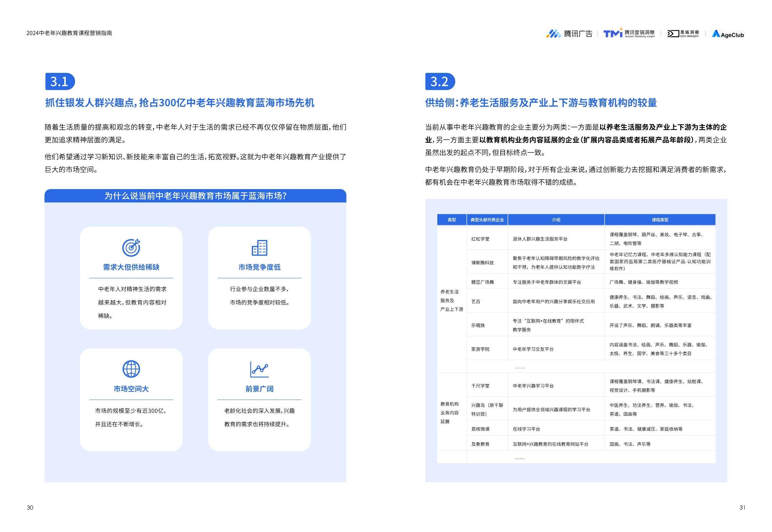Image resolution: width=772 pixels, height=532 pixels.
Task: Click the table header 类型
Action: tap(452, 220)
